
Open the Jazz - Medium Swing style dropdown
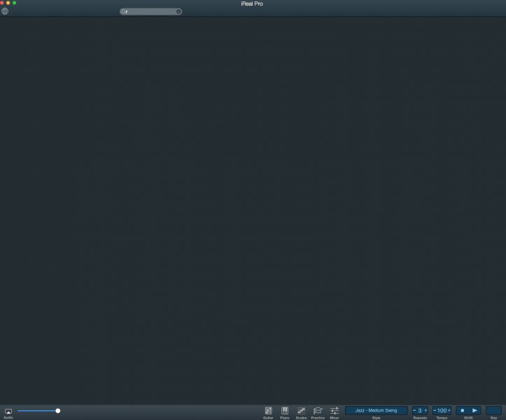tap(376, 410)
